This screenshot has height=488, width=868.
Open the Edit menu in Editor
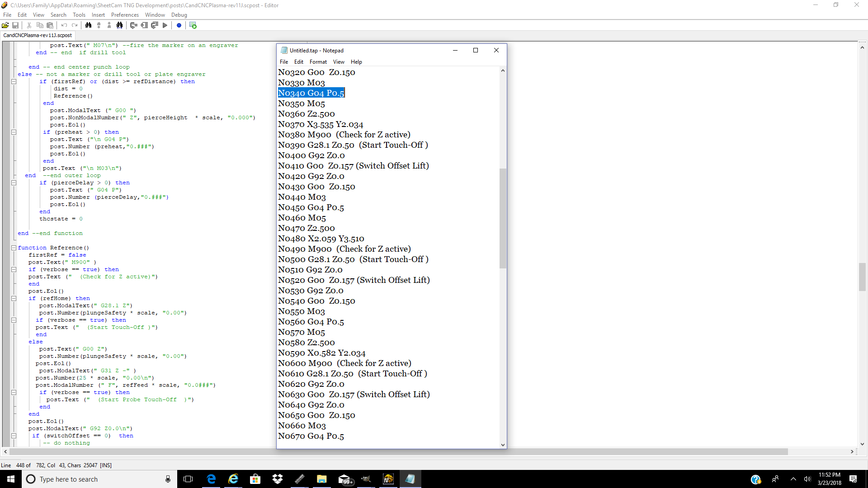point(22,15)
